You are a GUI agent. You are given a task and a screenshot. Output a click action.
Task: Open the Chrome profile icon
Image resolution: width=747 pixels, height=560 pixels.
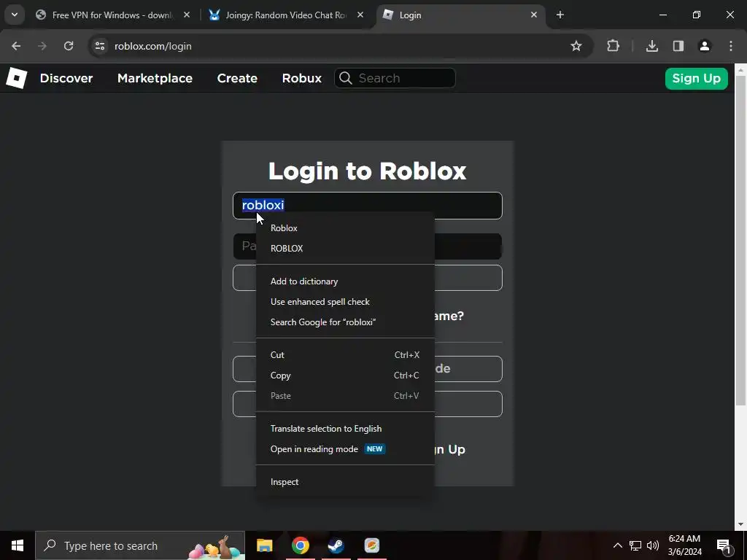[x=704, y=46]
